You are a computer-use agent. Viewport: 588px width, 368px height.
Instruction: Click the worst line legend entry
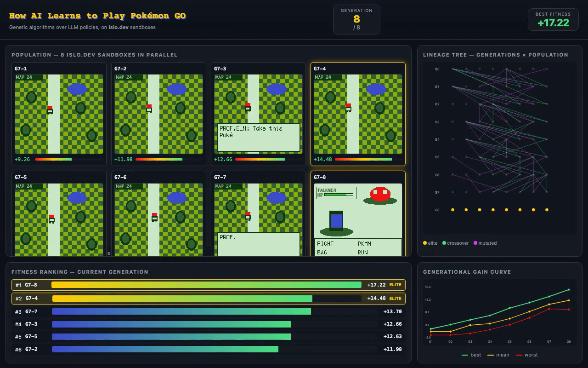pos(526,355)
